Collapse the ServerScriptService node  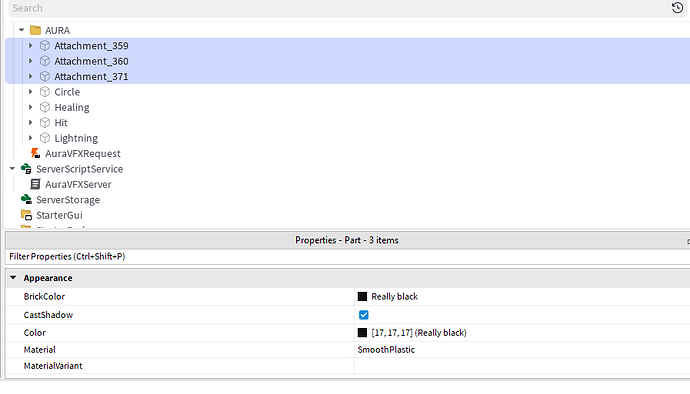coord(12,169)
